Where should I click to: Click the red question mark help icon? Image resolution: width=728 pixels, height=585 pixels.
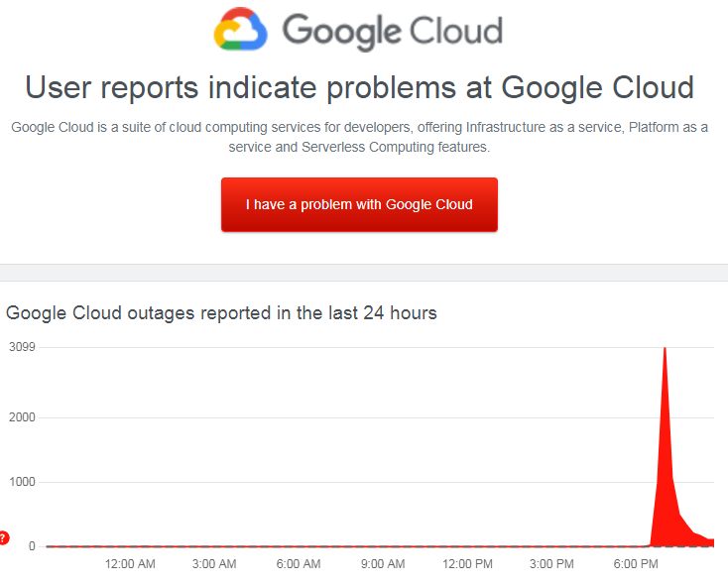pyautogui.click(x=3, y=538)
